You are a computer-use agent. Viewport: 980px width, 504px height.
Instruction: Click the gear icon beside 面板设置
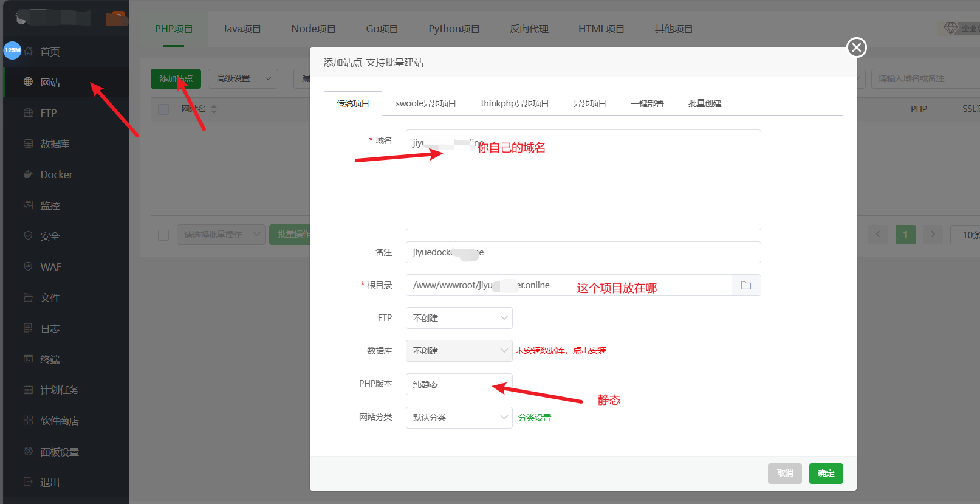(28, 451)
